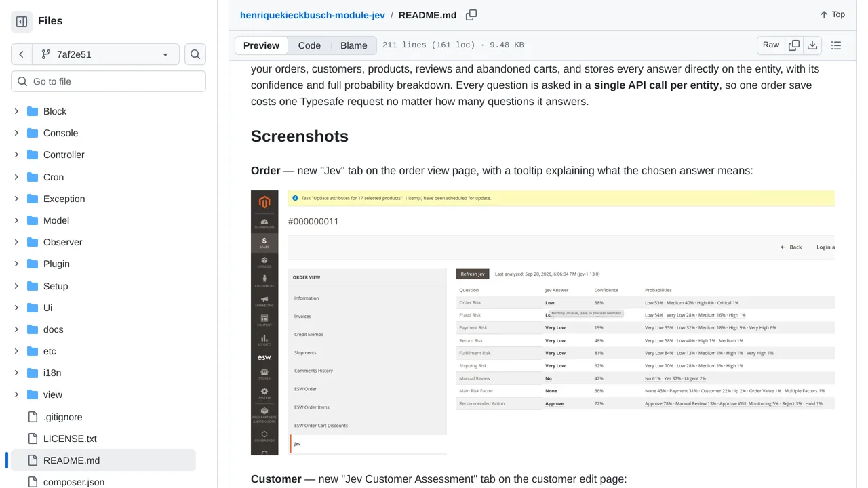Expand the Setup folder chevron

(16, 286)
